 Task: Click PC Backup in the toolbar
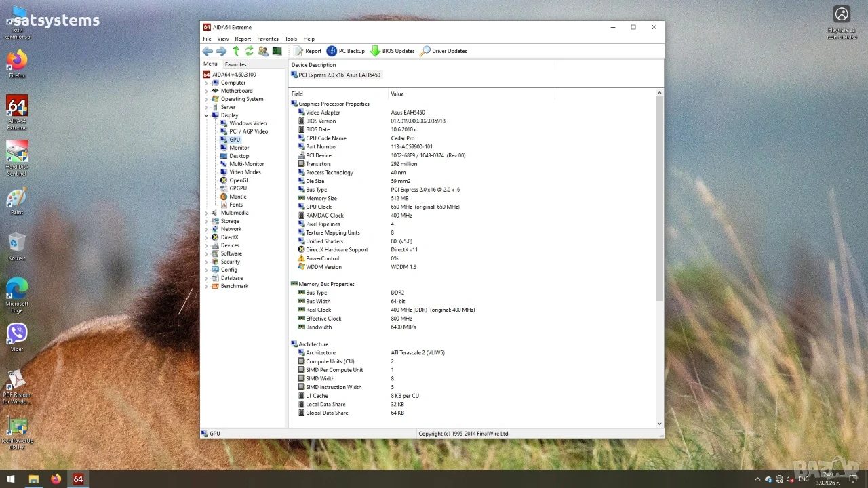pos(346,51)
